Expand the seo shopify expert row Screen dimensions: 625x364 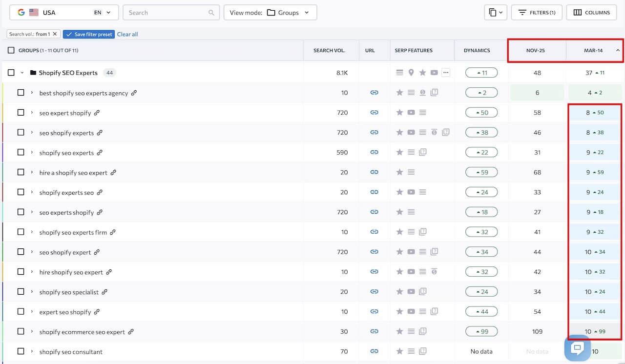(x=32, y=252)
